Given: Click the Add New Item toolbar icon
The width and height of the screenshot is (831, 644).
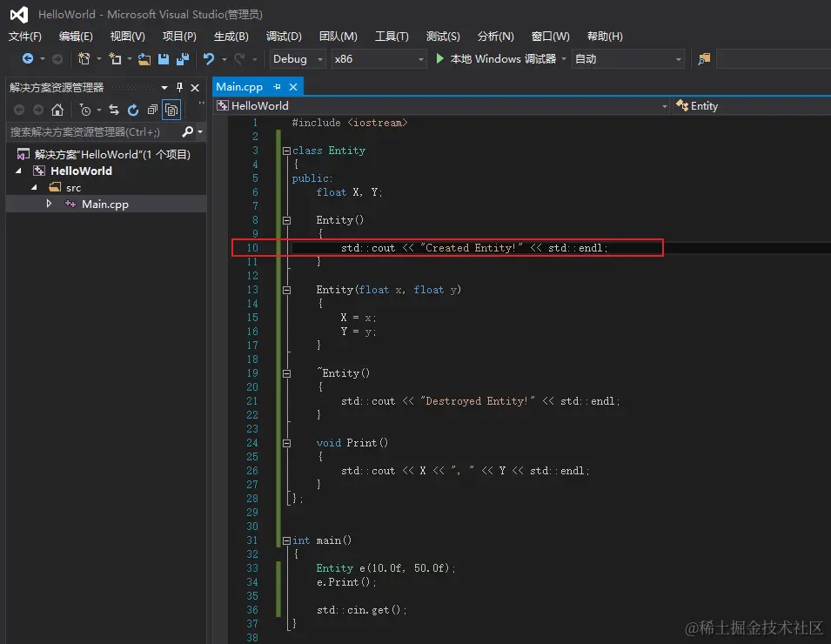Looking at the screenshot, I should 115,59.
